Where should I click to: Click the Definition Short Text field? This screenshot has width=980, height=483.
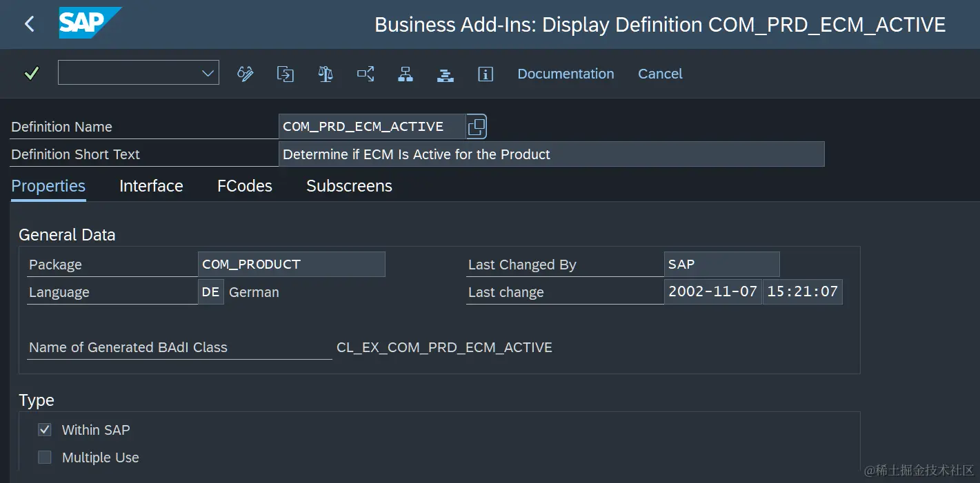tap(550, 154)
